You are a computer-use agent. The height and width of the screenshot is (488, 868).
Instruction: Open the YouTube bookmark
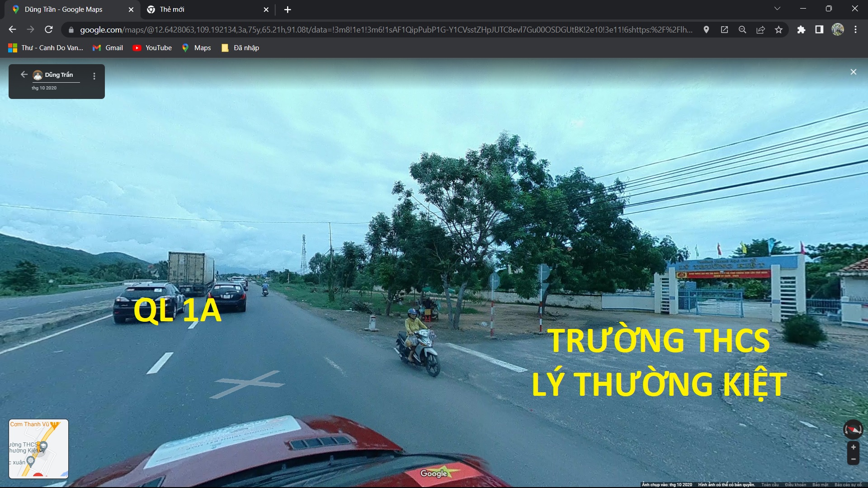152,48
